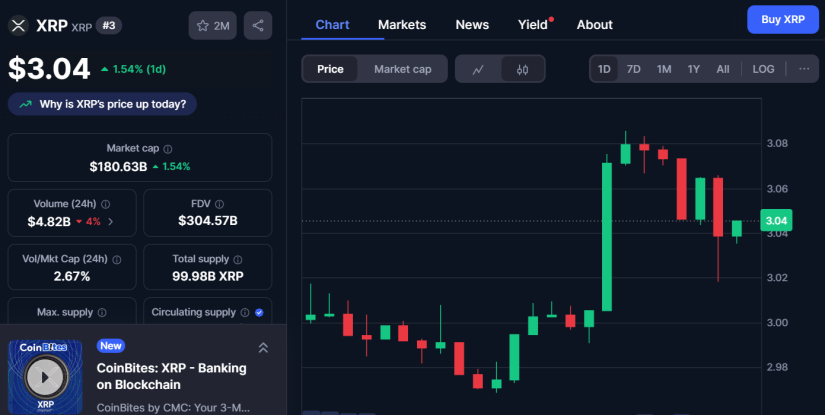Click the 2.98 price axis label
This screenshot has width=825, height=415.
click(777, 367)
